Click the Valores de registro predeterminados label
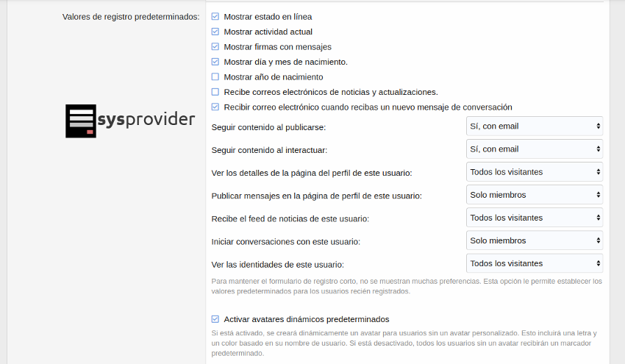The image size is (625, 364). click(131, 17)
